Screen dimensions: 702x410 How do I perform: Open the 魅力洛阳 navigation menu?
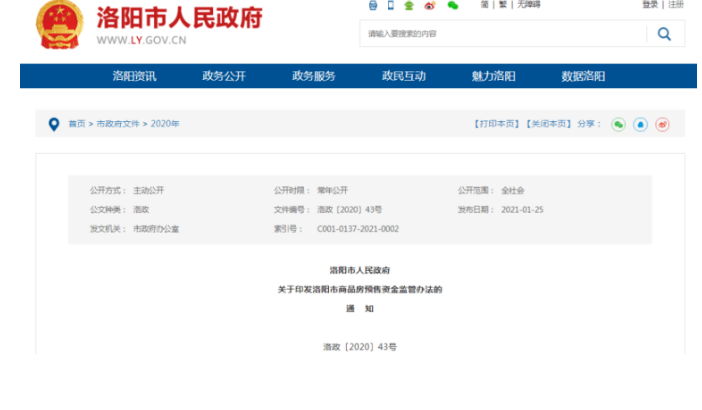[493, 76]
